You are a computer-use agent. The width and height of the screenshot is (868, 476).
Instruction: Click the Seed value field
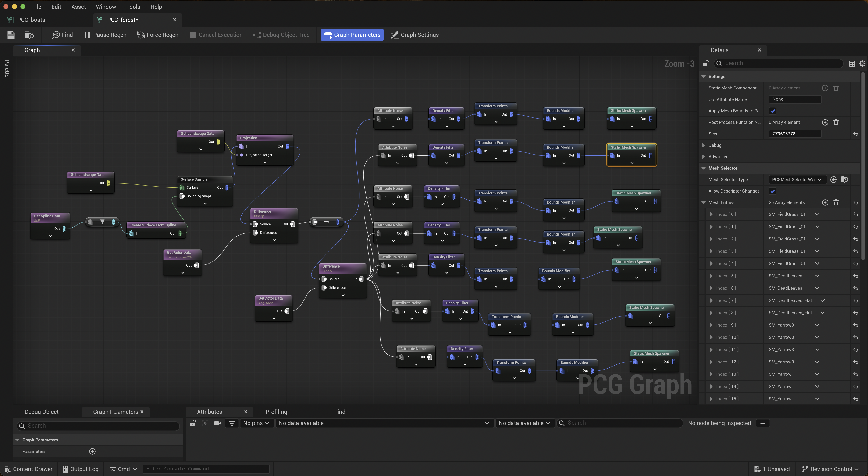point(794,134)
